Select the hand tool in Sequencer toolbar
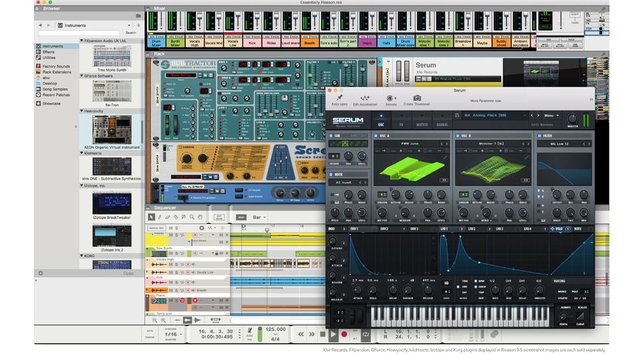 click(200, 217)
